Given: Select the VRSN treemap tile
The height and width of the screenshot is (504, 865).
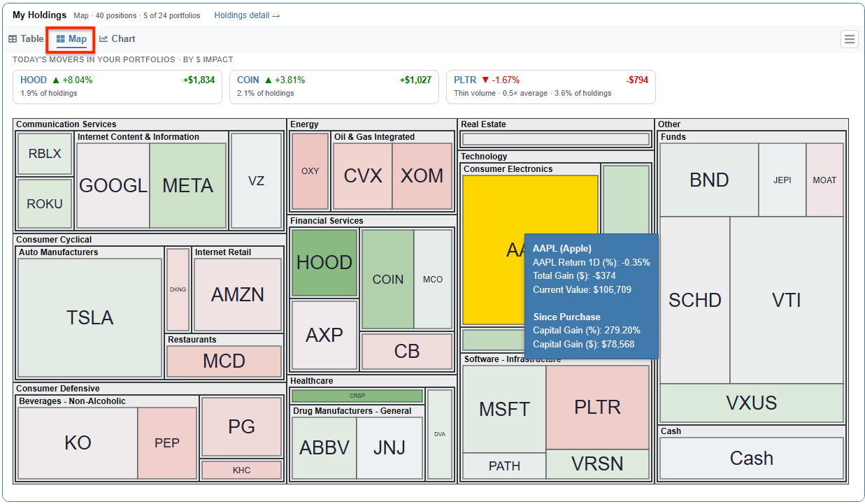Looking at the screenshot, I should click(597, 464).
